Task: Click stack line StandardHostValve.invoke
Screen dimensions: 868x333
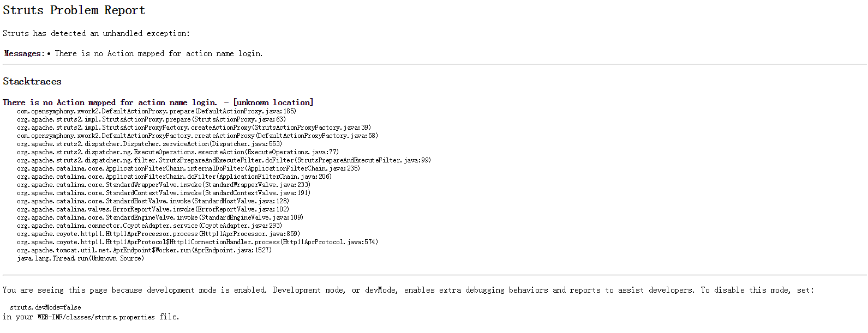Action: pyautogui.click(x=153, y=201)
